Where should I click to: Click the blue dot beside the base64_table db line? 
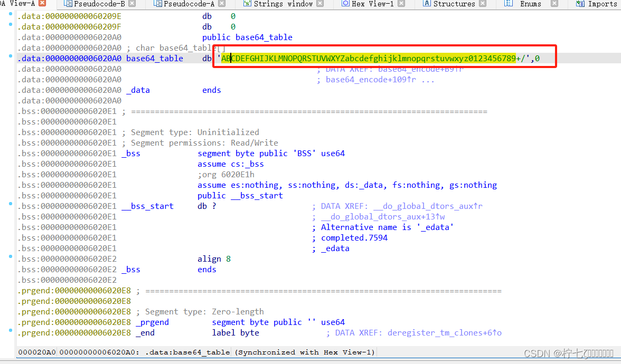(11, 56)
